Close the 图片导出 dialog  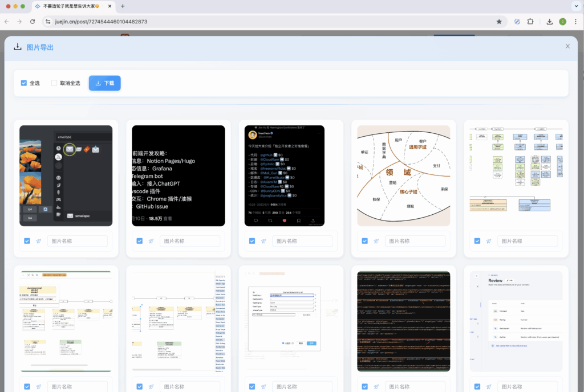pos(567,47)
